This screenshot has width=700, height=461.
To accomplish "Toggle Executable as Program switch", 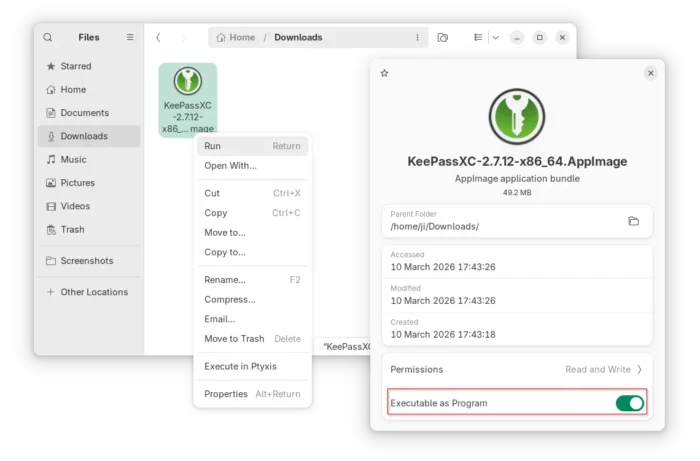I will click(629, 403).
